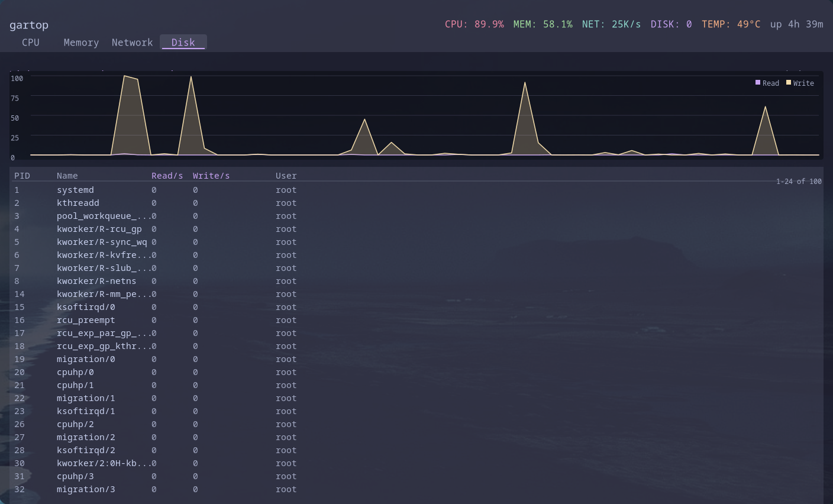Click the NET 25K/s status indicator
Viewport: 833px width, 504px height.
[611, 24]
